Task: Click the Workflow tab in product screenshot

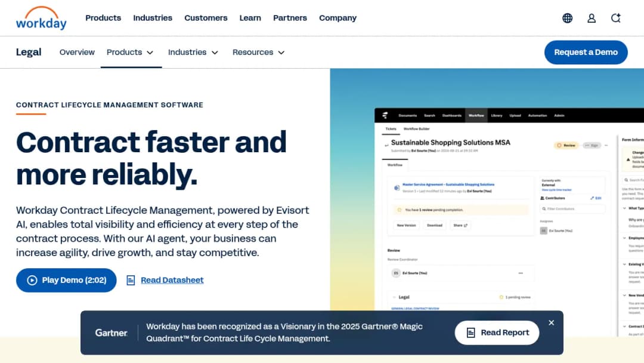Action: click(476, 115)
